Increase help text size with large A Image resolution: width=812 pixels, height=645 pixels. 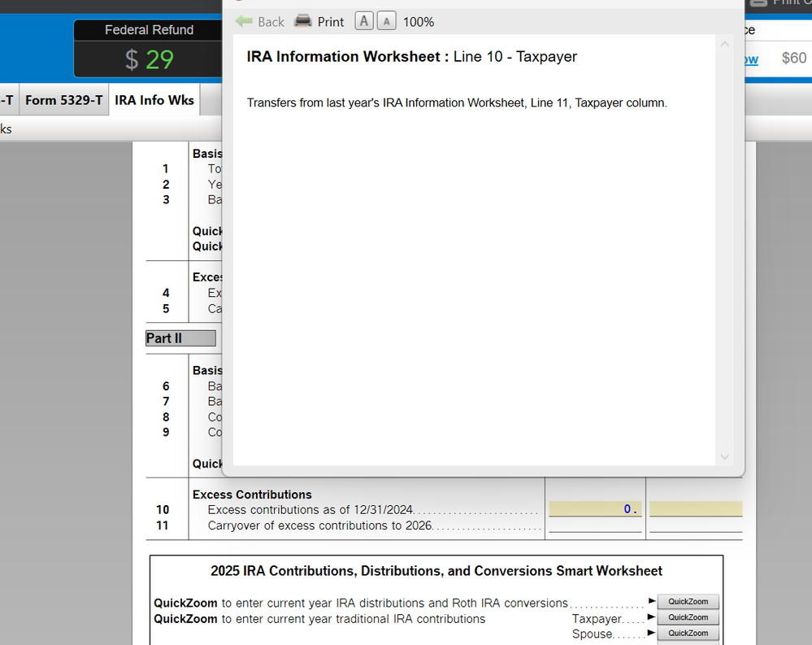tap(364, 21)
